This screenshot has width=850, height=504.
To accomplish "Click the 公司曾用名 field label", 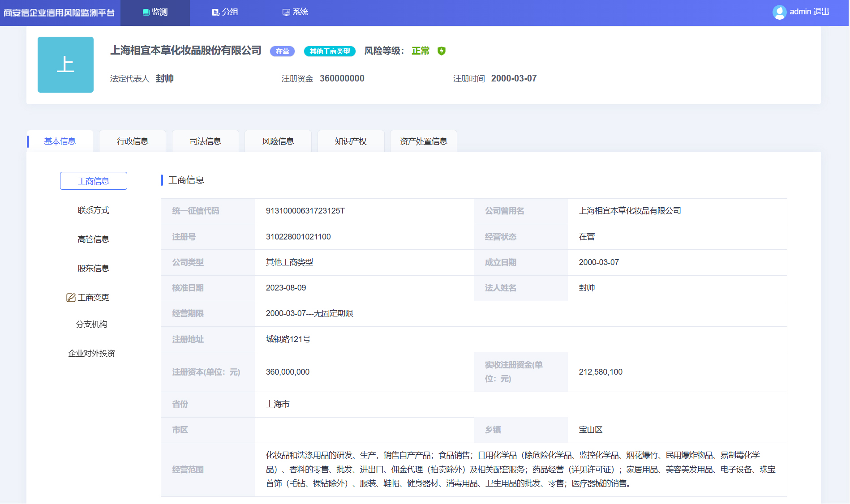I will tap(504, 211).
